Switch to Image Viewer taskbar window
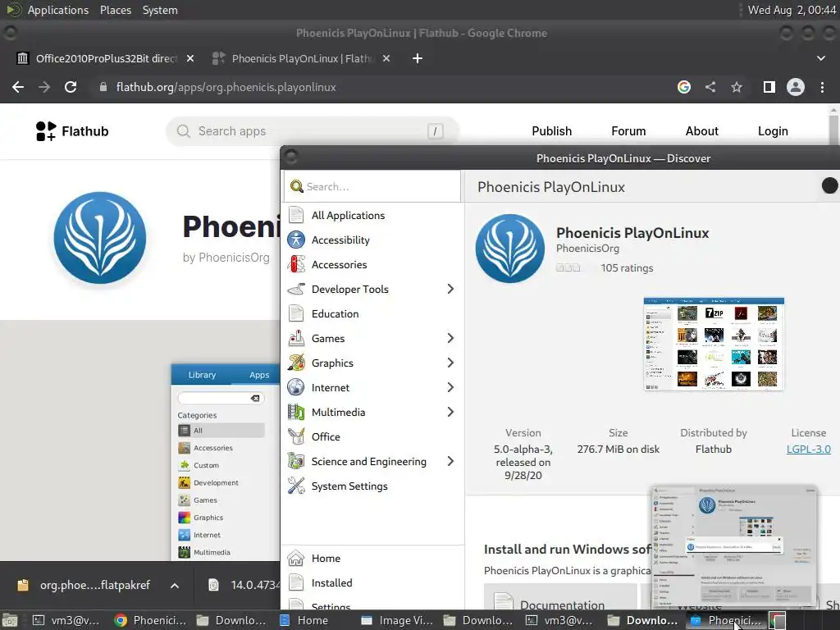 396,620
